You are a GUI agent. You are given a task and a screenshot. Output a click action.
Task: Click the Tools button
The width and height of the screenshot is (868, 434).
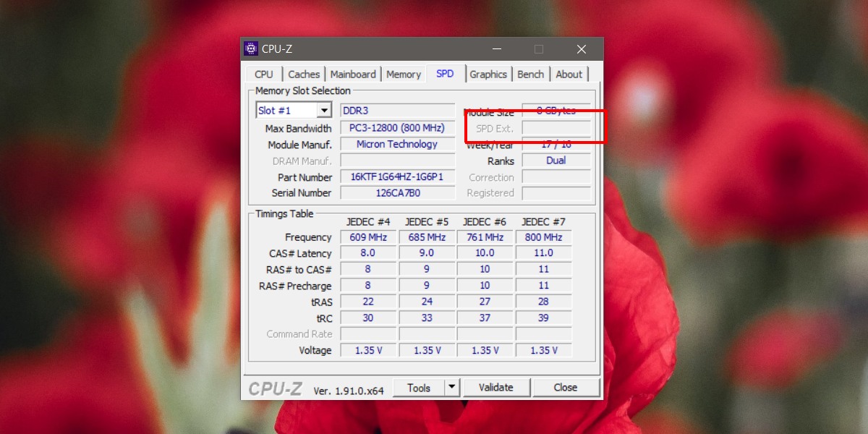419,388
